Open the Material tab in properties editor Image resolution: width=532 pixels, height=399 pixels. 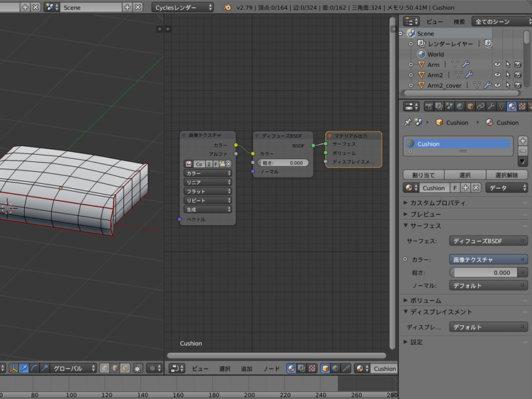[511, 106]
